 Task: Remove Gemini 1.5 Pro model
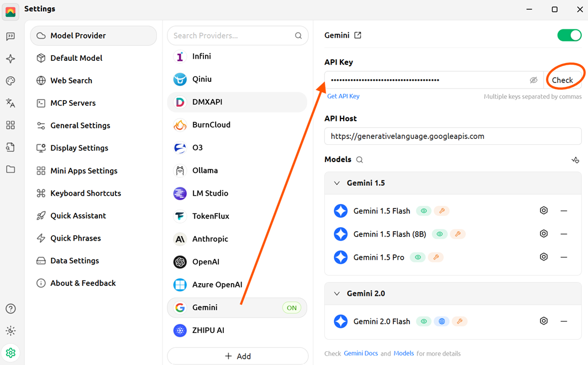pyautogui.click(x=564, y=257)
